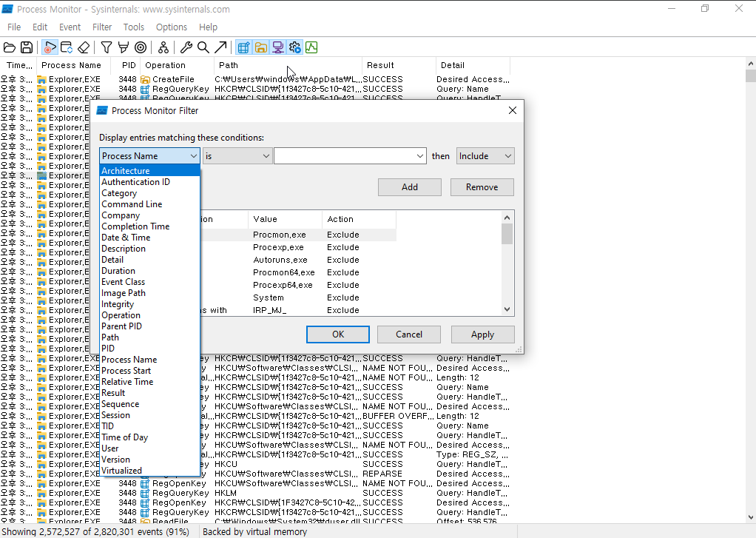Image resolution: width=756 pixels, height=538 pixels.
Task: Select the Procexp.exe filter row
Action: (x=298, y=247)
